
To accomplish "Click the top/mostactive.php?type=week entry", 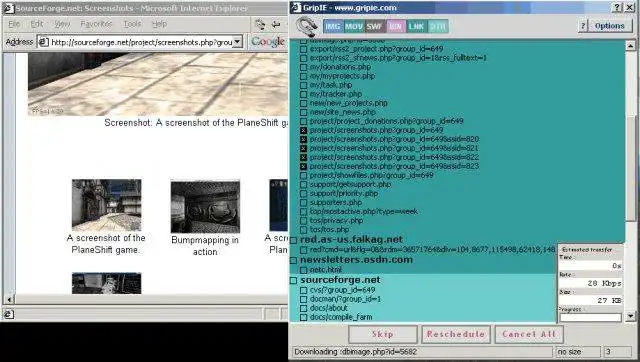I will (364, 211).
